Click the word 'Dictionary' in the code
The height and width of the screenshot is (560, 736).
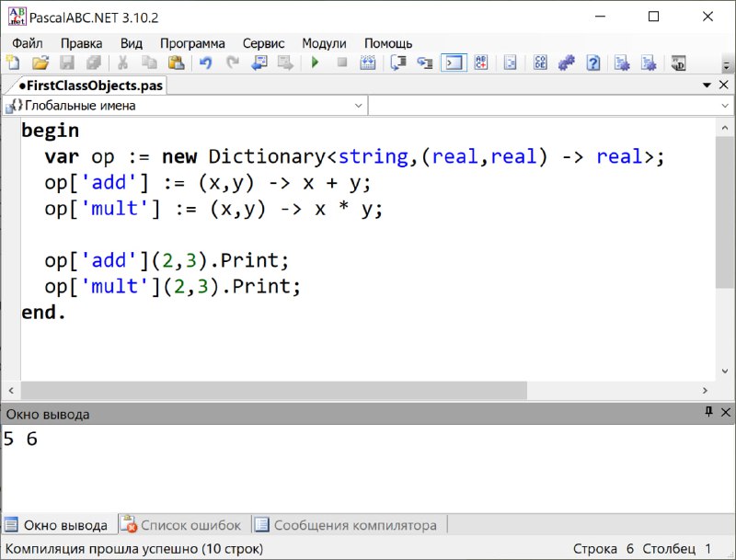(x=267, y=156)
